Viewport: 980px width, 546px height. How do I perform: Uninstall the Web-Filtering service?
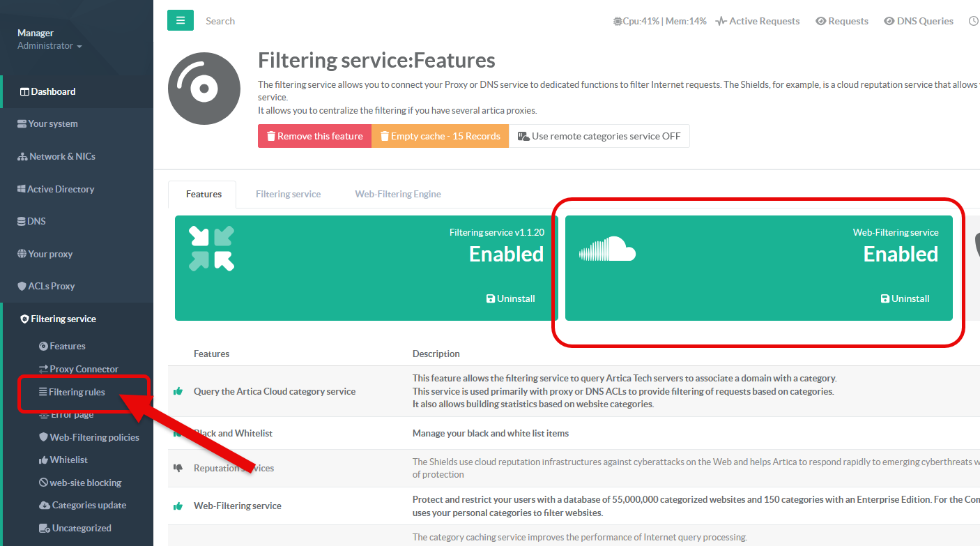pyautogui.click(x=905, y=298)
